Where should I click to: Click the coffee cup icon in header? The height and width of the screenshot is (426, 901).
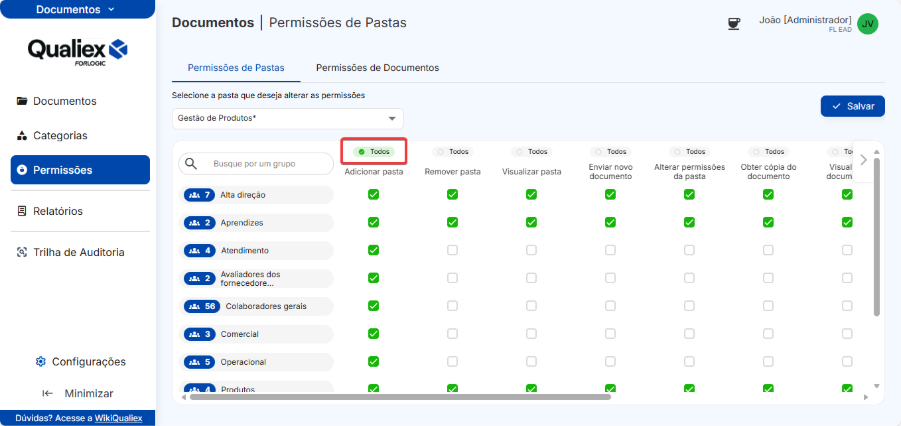734,23
